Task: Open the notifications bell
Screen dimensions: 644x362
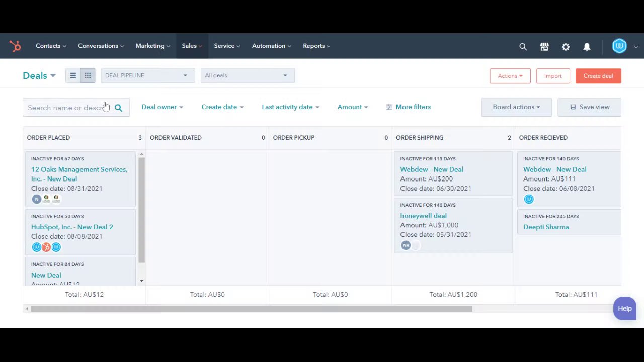Action: tap(587, 47)
